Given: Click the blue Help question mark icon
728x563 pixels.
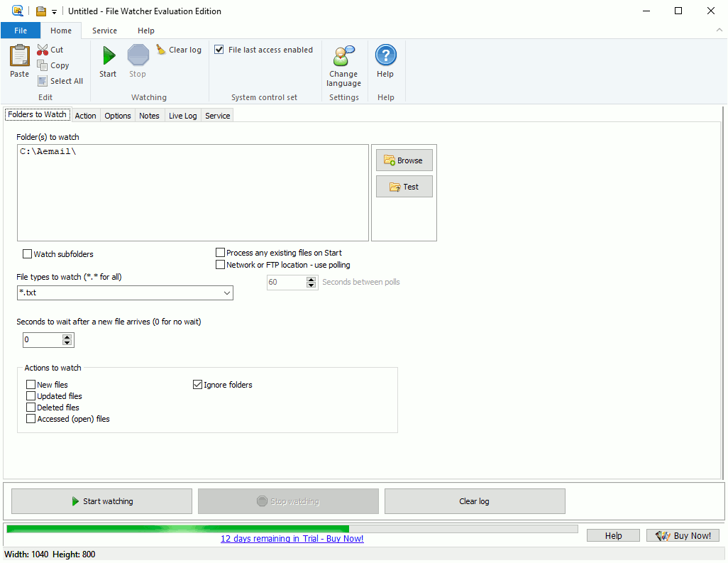Looking at the screenshot, I should 385,55.
